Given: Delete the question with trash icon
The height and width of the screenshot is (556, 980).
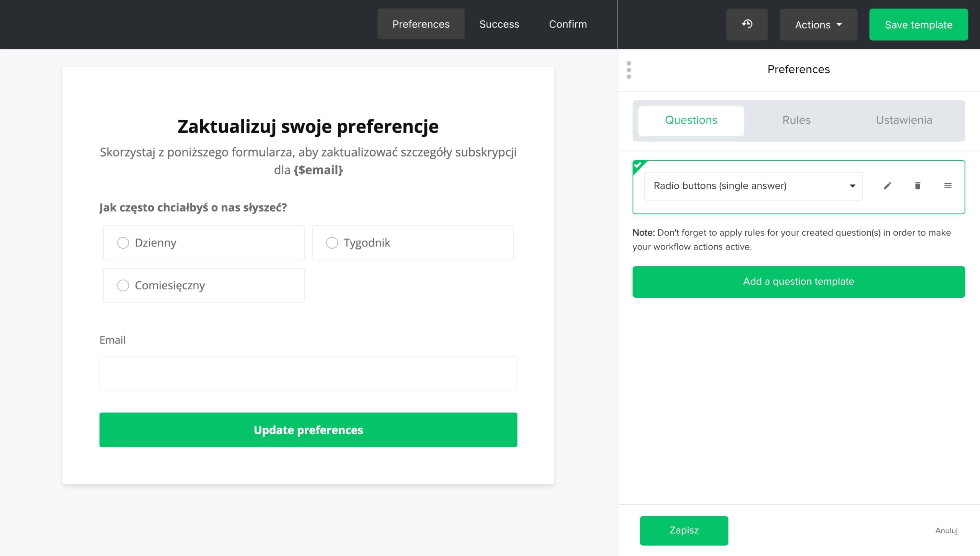Looking at the screenshot, I should point(918,186).
